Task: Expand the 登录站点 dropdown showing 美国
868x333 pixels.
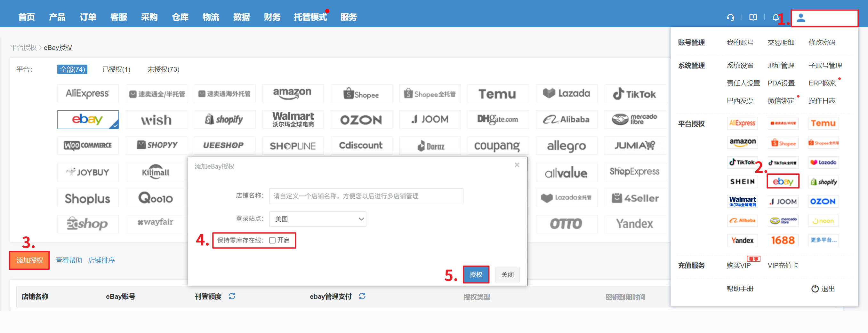Action: (x=317, y=219)
